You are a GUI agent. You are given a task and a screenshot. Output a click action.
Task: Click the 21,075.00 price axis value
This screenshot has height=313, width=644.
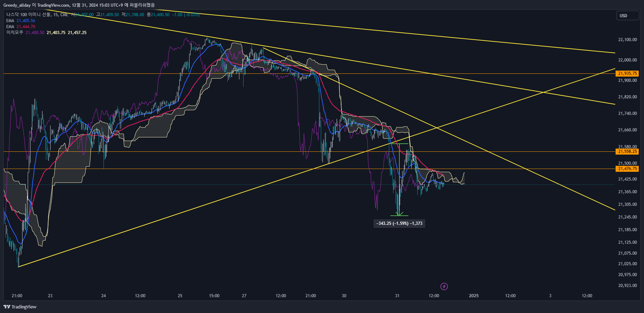point(628,253)
